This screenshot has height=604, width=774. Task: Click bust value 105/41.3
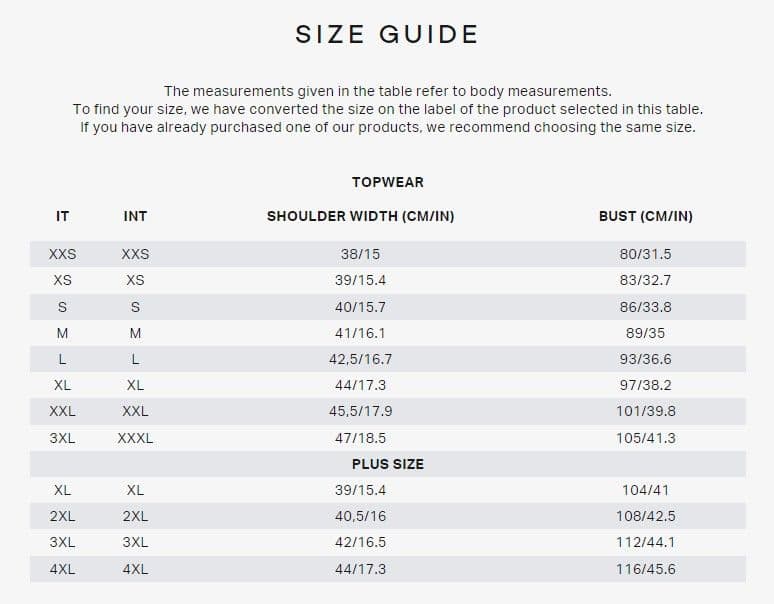[x=645, y=438]
